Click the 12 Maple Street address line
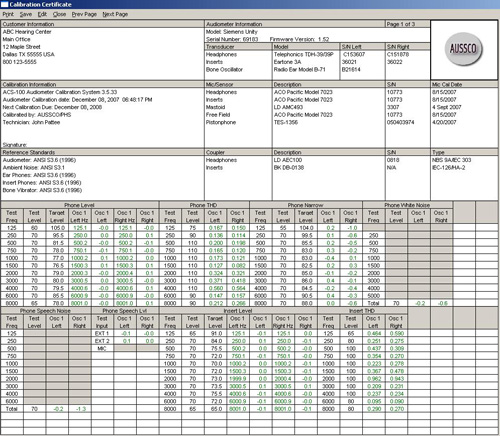This screenshot has width=500, height=436. (22, 47)
